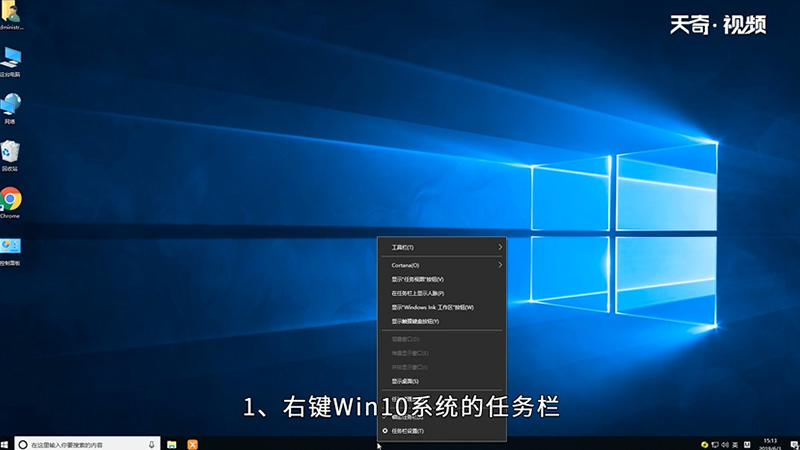Click the volume speaker tray icon

click(x=725, y=445)
